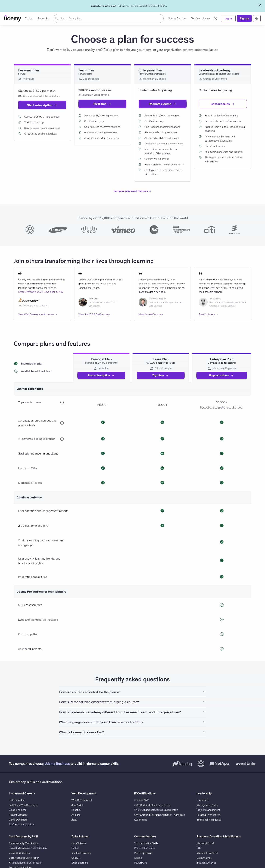
Task: Click the add-on plus icon for Pre-built paths
Action: pyautogui.click(x=222, y=634)
